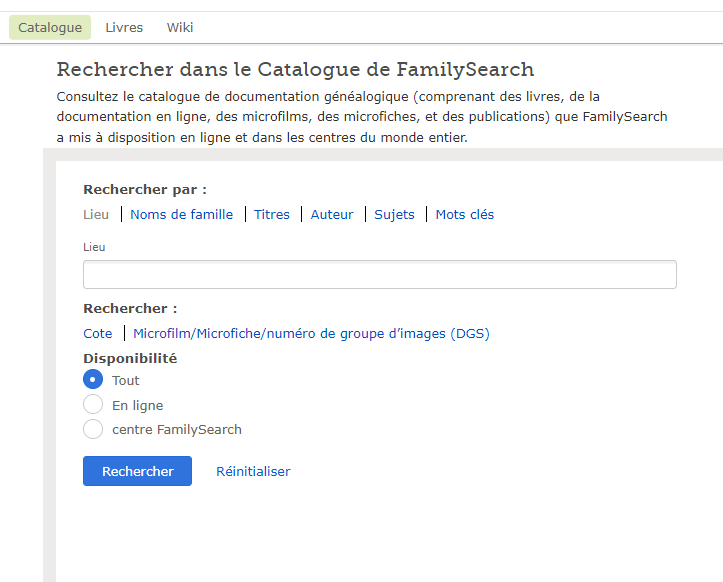Click the Disponibilité section heading
Screen dimensions: 723x582
click(130, 358)
